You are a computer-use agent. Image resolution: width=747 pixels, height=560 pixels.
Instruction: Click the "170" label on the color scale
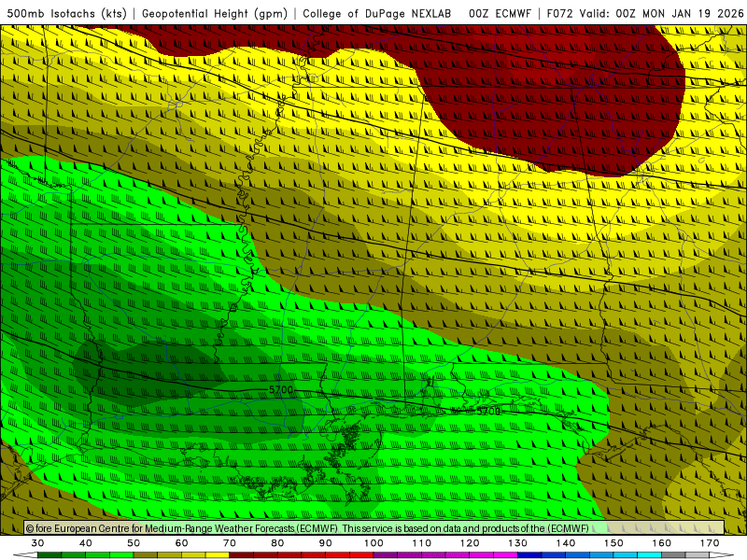click(710, 543)
